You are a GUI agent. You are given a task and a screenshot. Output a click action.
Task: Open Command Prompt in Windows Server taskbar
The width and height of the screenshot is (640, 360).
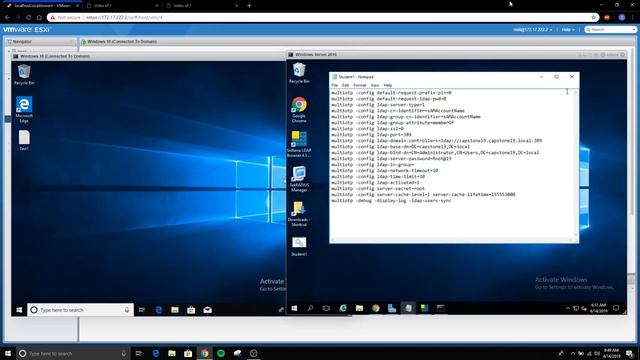point(441,308)
